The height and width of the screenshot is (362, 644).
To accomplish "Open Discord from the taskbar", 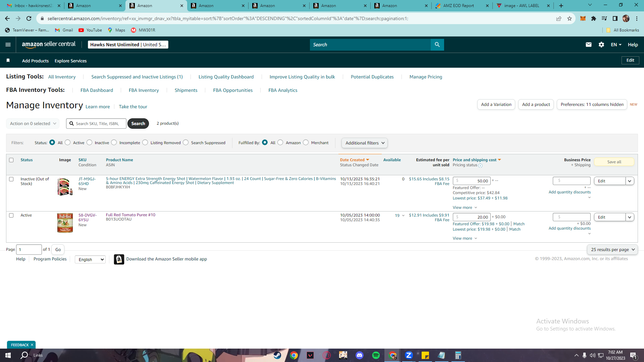I will pyautogui.click(x=360, y=355).
